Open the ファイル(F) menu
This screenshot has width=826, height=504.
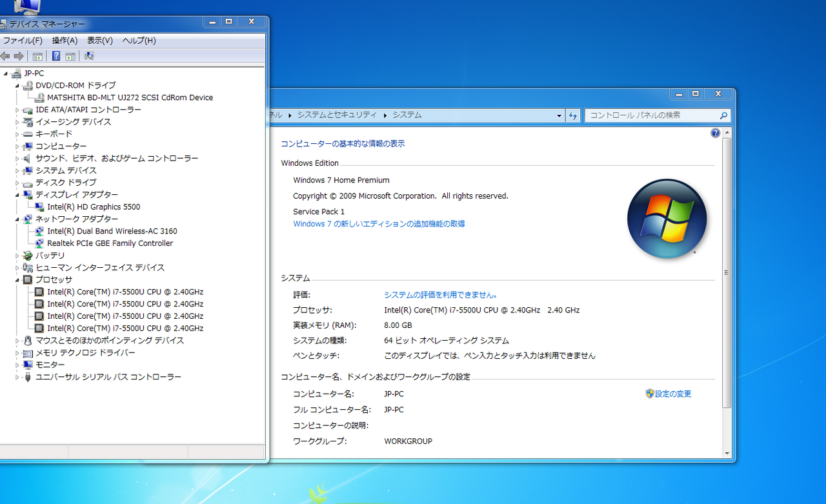coord(23,41)
